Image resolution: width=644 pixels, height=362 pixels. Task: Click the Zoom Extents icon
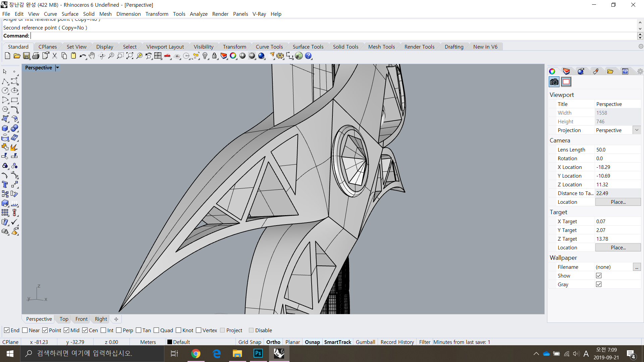(x=130, y=56)
